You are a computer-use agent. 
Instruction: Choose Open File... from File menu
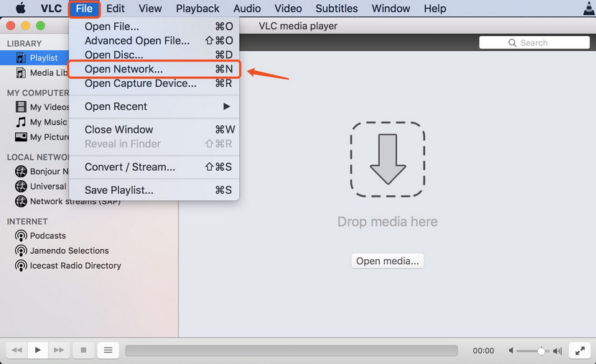point(154,27)
